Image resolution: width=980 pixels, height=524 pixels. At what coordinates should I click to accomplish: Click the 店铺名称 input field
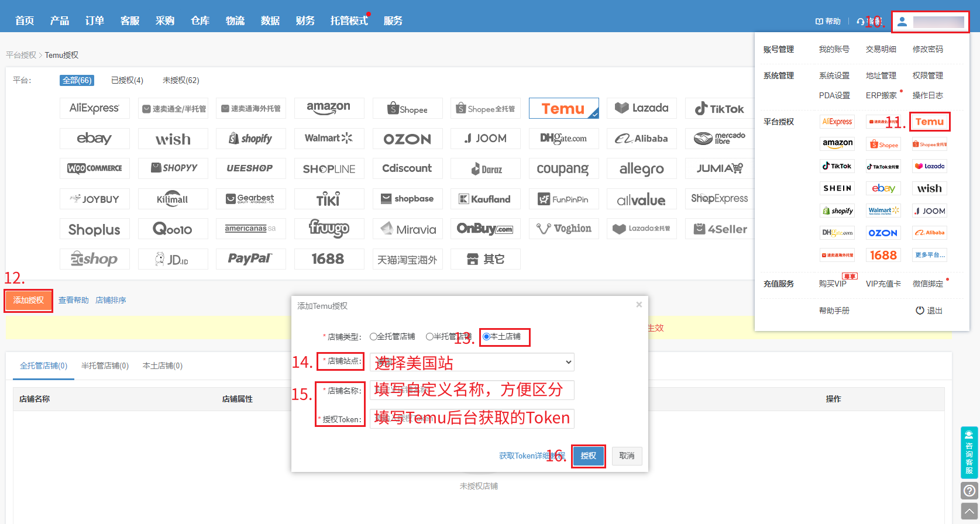(472, 390)
